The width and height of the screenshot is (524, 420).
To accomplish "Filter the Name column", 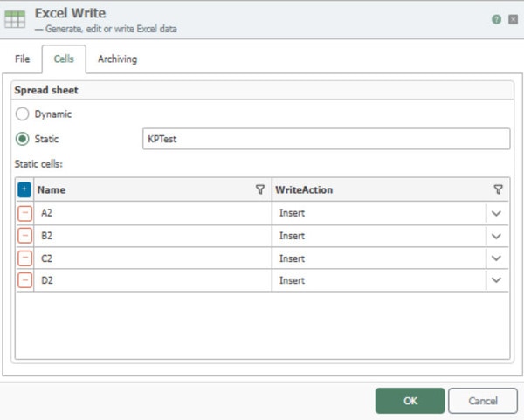I will pos(260,189).
